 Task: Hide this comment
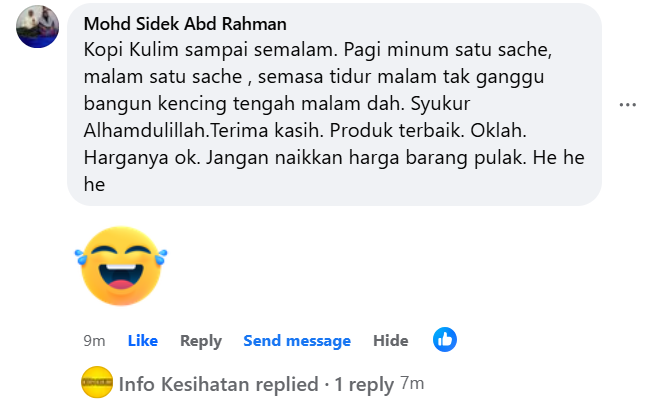(x=391, y=341)
